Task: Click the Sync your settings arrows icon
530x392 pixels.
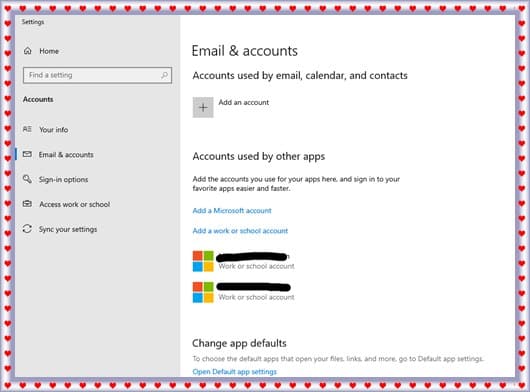Action: click(x=27, y=229)
